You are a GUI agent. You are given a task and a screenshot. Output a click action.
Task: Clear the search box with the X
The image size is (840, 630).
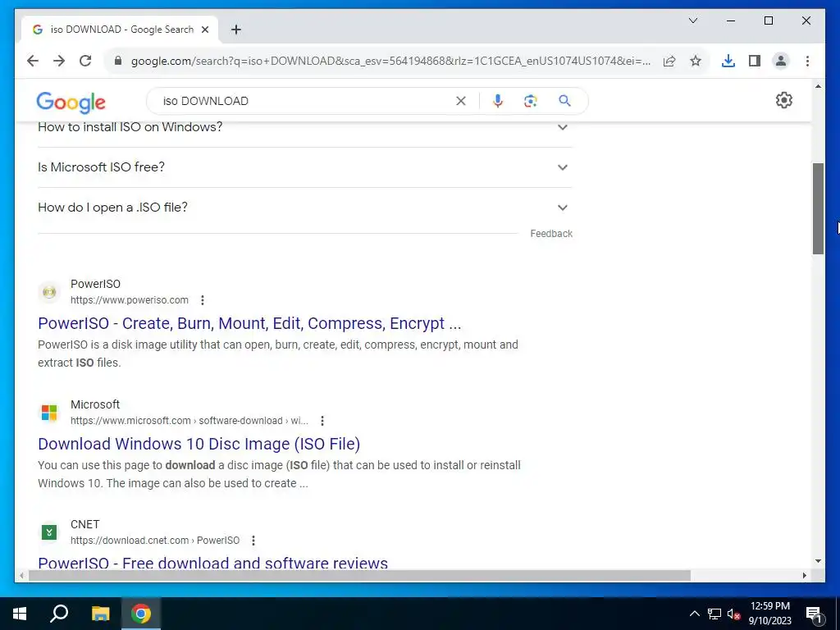461,101
